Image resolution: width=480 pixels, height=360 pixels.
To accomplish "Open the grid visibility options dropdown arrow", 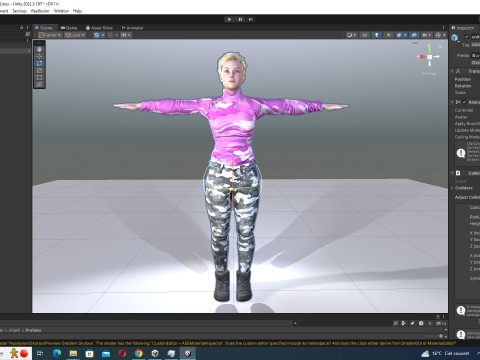I will click(x=103, y=35).
